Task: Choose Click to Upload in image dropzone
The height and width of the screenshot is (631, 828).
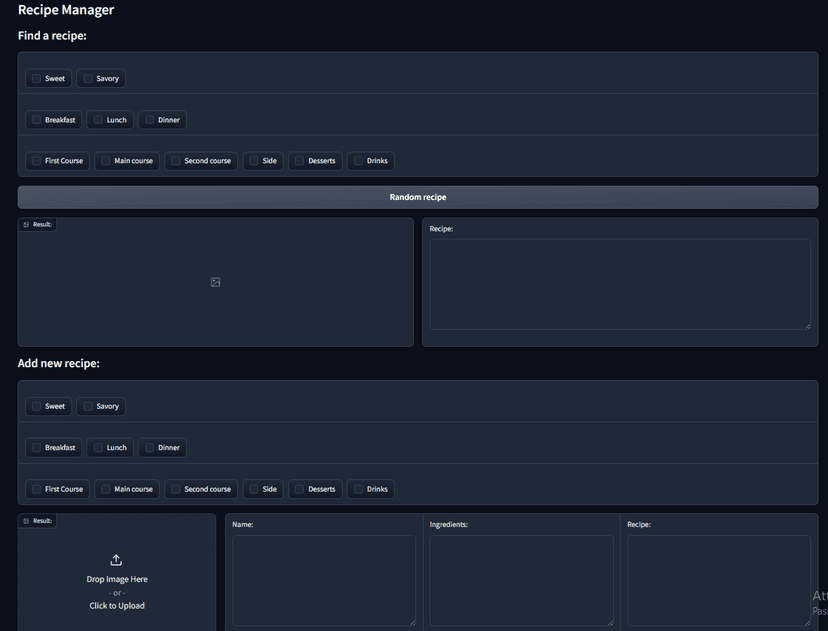Action: [117, 606]
